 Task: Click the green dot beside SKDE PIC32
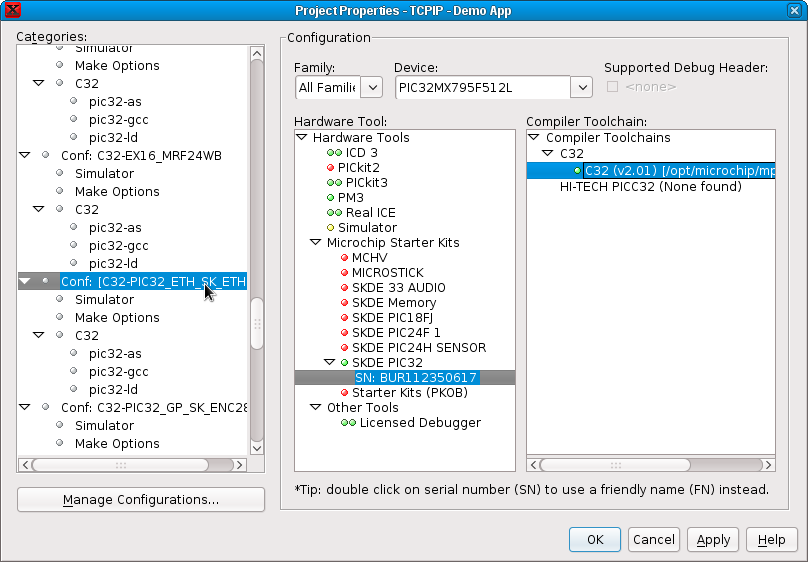pyautogui.click(x=345, y=363)
